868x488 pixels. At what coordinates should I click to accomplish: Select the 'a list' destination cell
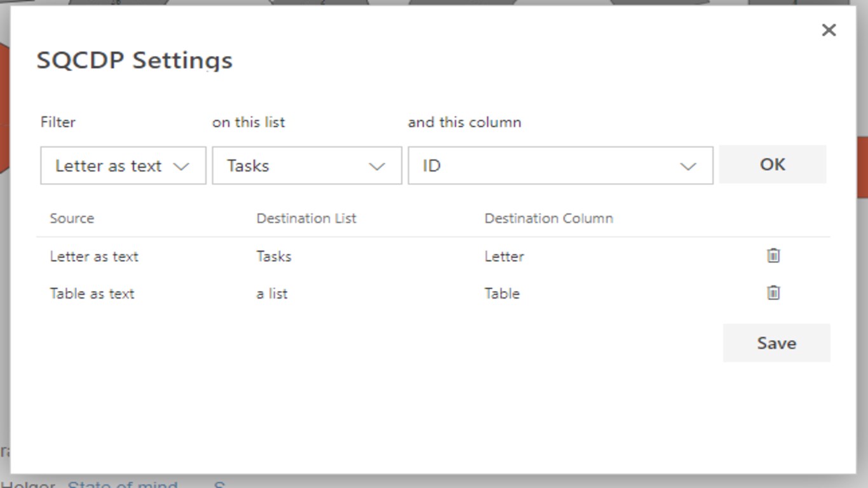coord(272,294)
